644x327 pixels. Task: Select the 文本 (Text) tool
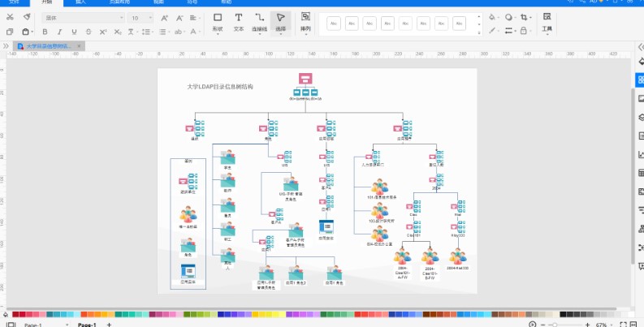tap(239, 23)
